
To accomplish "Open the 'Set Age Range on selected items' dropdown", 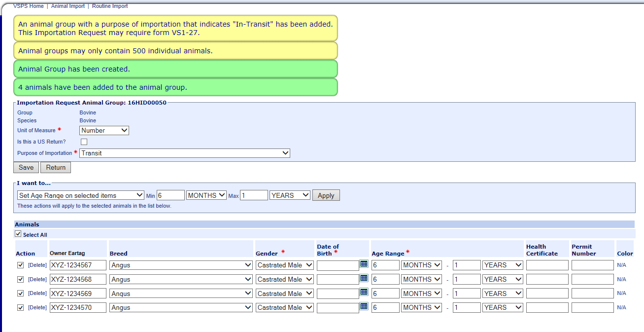I will click(x=80, y=195).
